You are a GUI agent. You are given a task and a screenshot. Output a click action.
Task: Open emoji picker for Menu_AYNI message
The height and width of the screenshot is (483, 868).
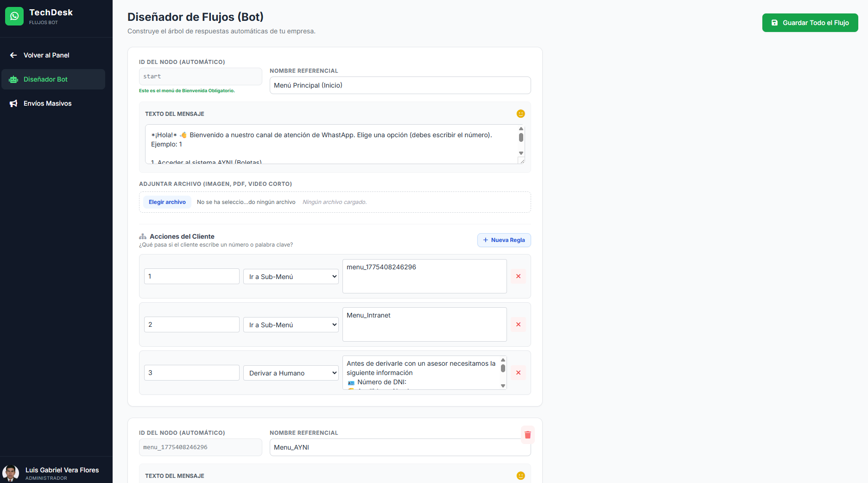[520, 476]
